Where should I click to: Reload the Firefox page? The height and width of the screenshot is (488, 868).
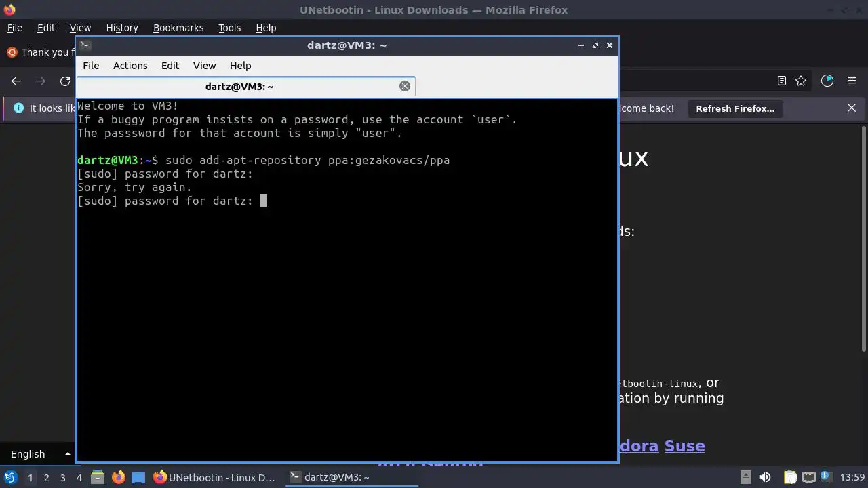click(65, 81)
